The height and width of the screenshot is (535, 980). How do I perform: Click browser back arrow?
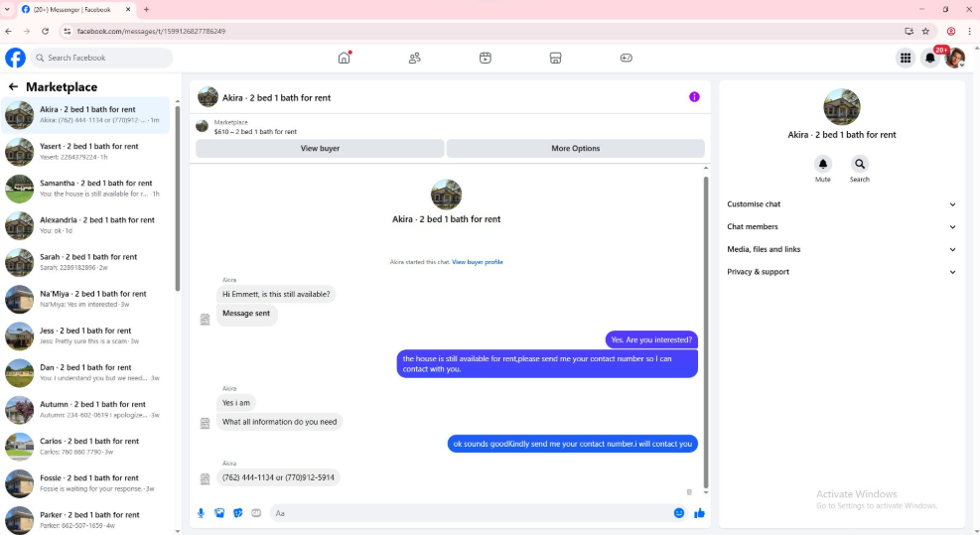(x=8, y=31)
